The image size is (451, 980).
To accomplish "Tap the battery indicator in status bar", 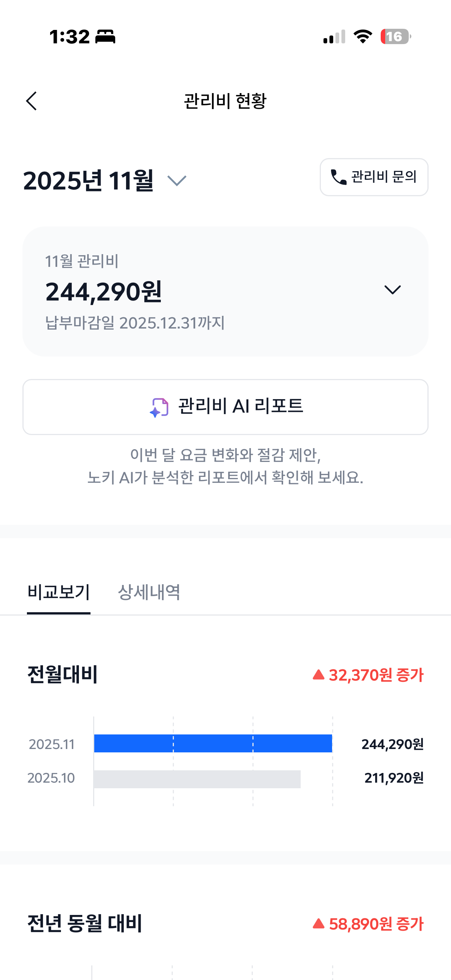I will tap(395, 37).
